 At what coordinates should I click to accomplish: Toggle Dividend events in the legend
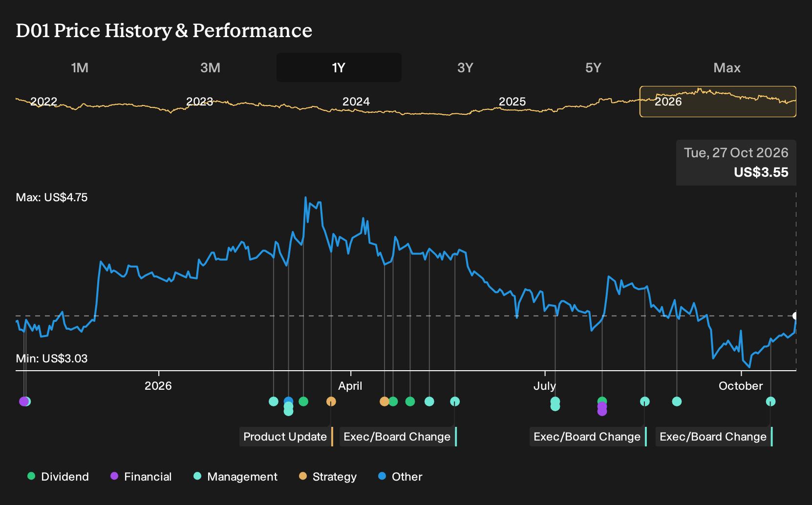point(58,477)
